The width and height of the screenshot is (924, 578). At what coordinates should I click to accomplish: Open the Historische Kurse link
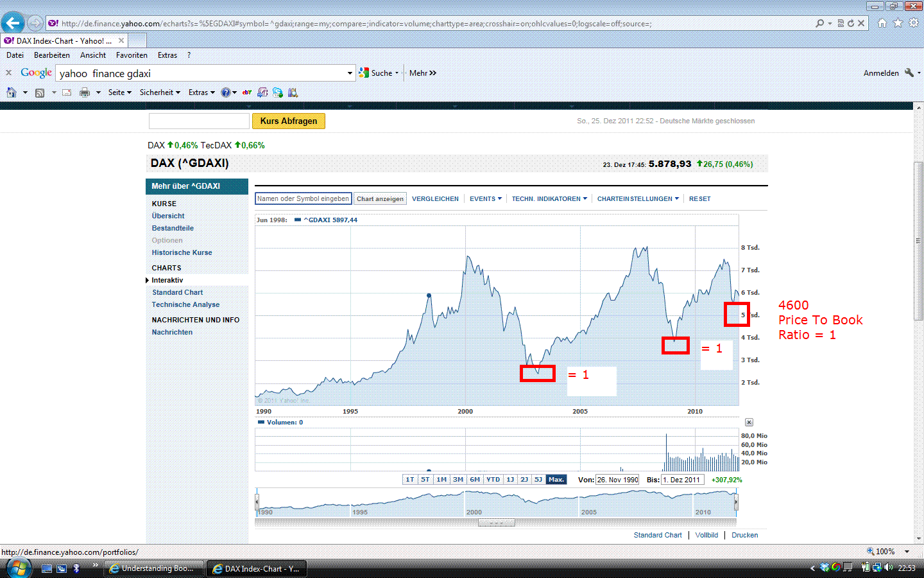[182, 252]
